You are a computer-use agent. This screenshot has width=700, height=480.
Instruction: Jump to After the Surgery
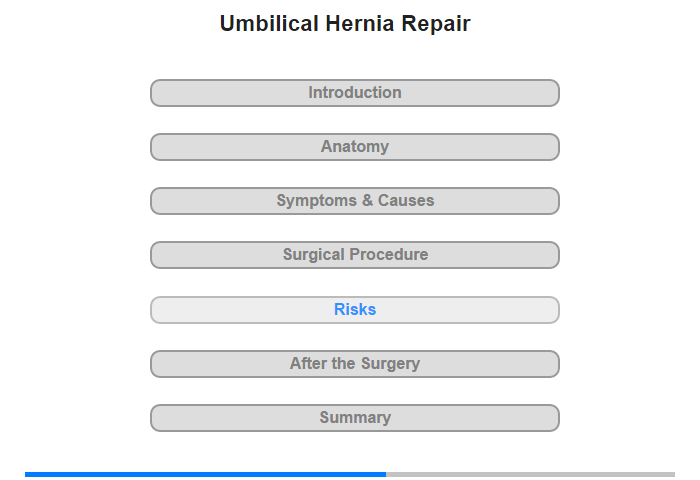point(355,364)
